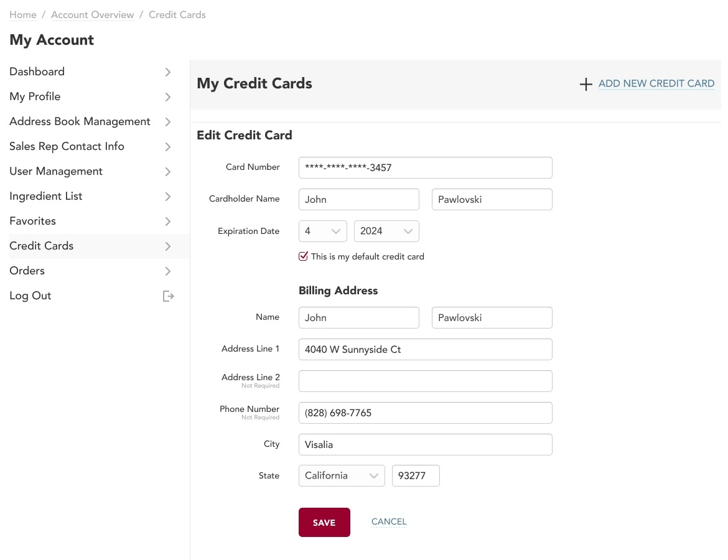Image resolution: width=728 pixels, height=560 pixels.
Task: Open Ingredient List in sidebar
Action: 46,196
